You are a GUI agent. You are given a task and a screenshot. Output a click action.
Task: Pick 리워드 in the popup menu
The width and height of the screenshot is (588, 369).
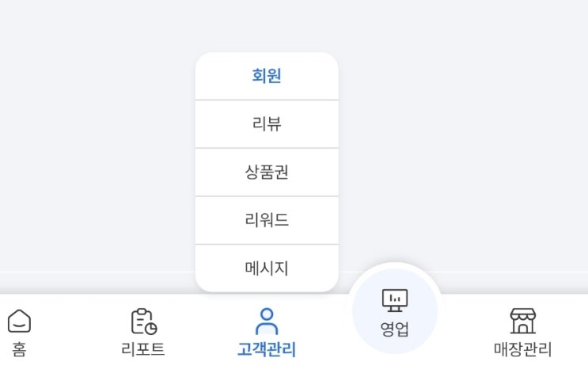coord(267,220)
